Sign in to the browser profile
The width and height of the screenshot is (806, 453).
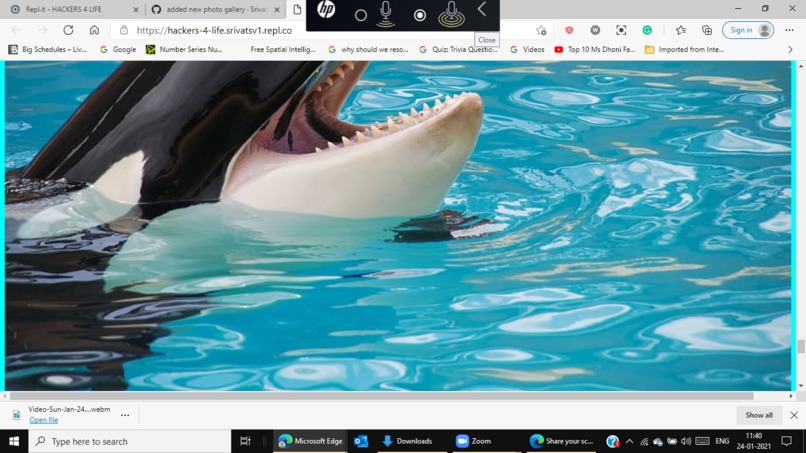tap(748, 30)
